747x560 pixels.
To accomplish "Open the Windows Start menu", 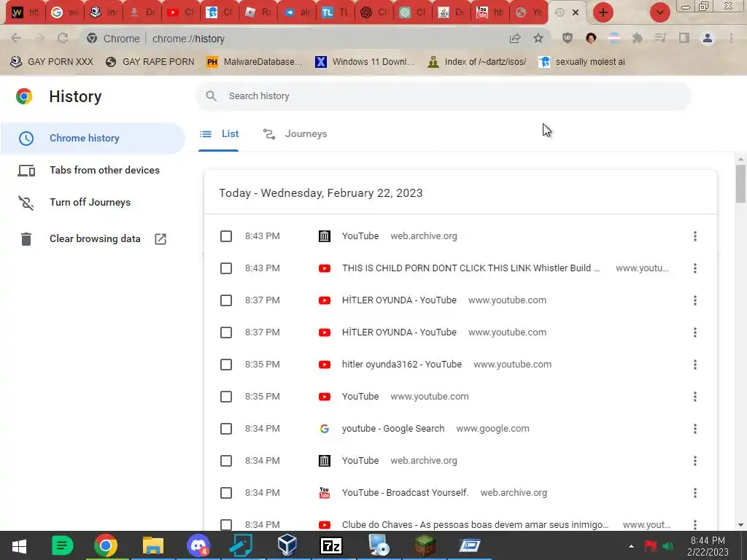I will coord(19,545).
